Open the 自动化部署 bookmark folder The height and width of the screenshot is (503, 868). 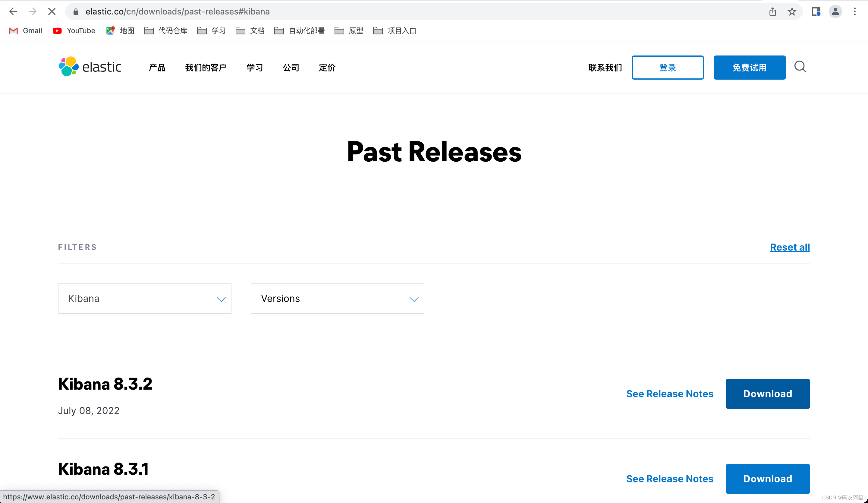(x=299, y=31)
